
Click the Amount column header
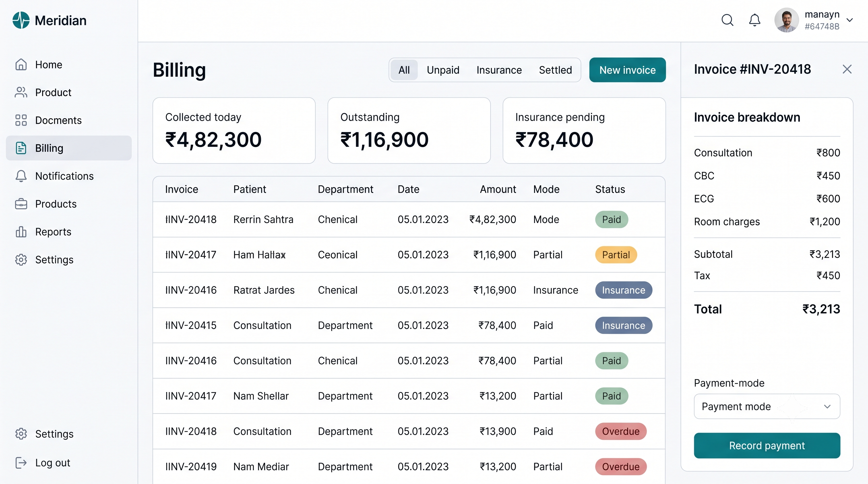pyautogui.click(x=498, y=189)
